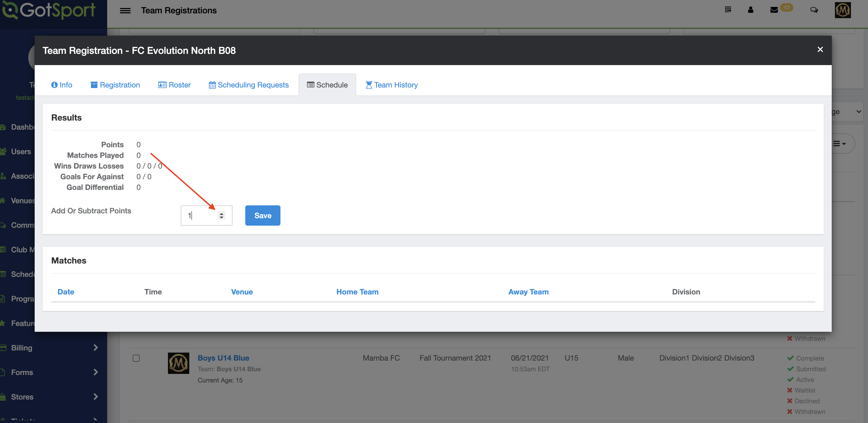Viewport: 868px width, 423px height.
Task: Open the QR code icon in header
Action: [728, 10]
